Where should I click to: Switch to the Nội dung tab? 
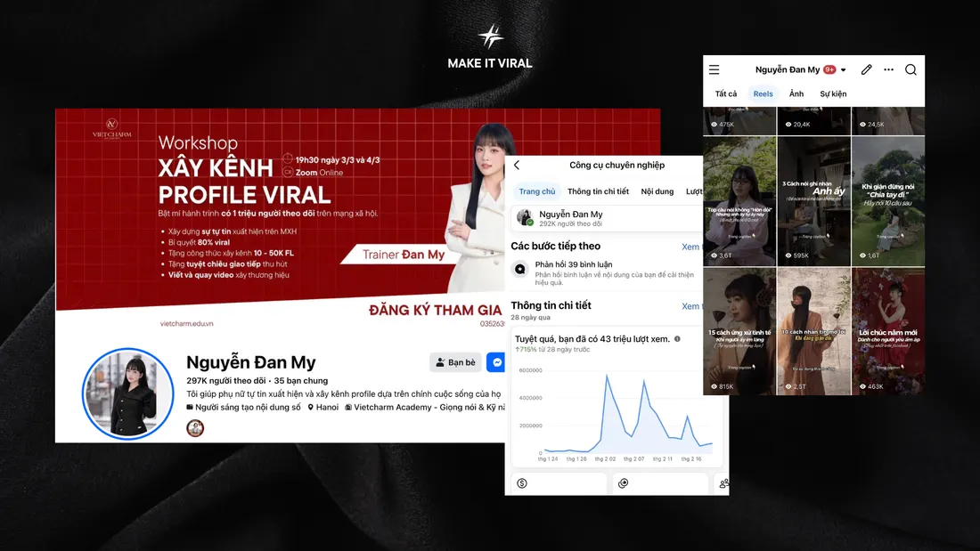click(657, 191)
